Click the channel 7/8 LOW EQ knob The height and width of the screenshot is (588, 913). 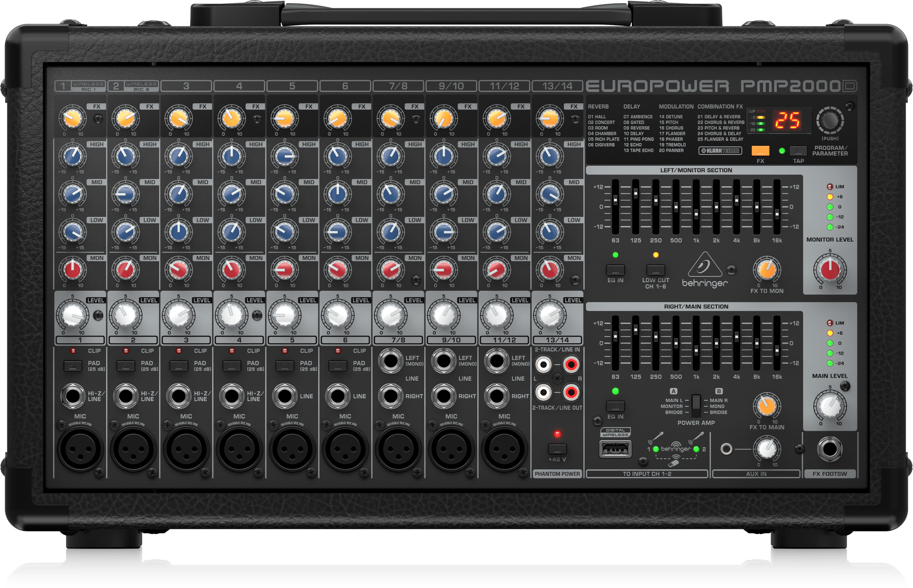click(391, 232)
